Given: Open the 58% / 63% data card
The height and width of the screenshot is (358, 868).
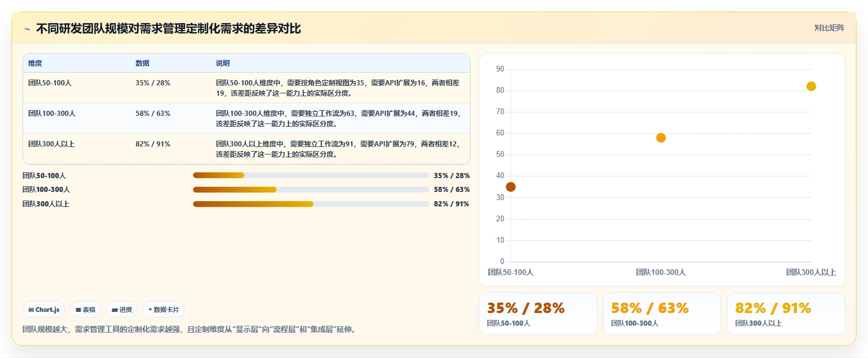Looking at the screenshot, I should tap(662, 314).
